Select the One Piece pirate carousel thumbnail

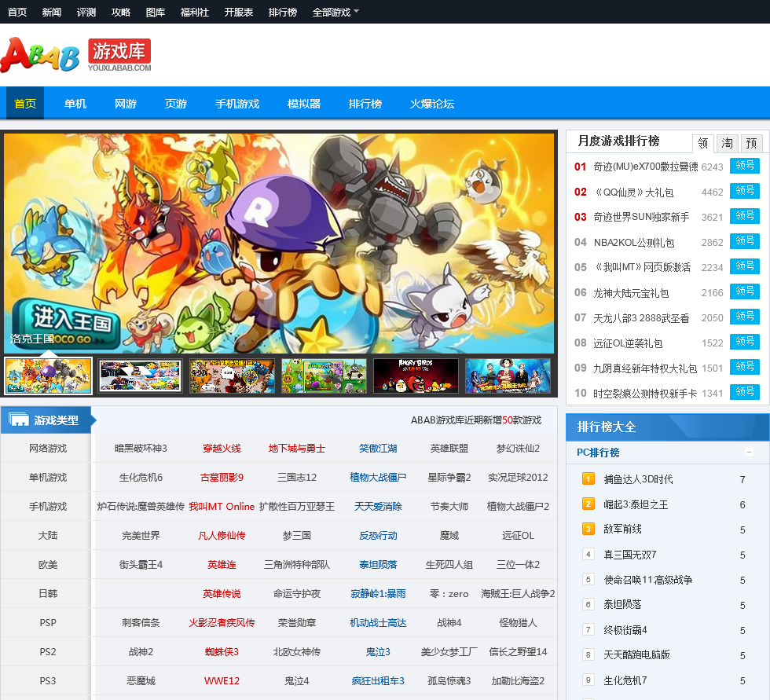coord(508,376)
